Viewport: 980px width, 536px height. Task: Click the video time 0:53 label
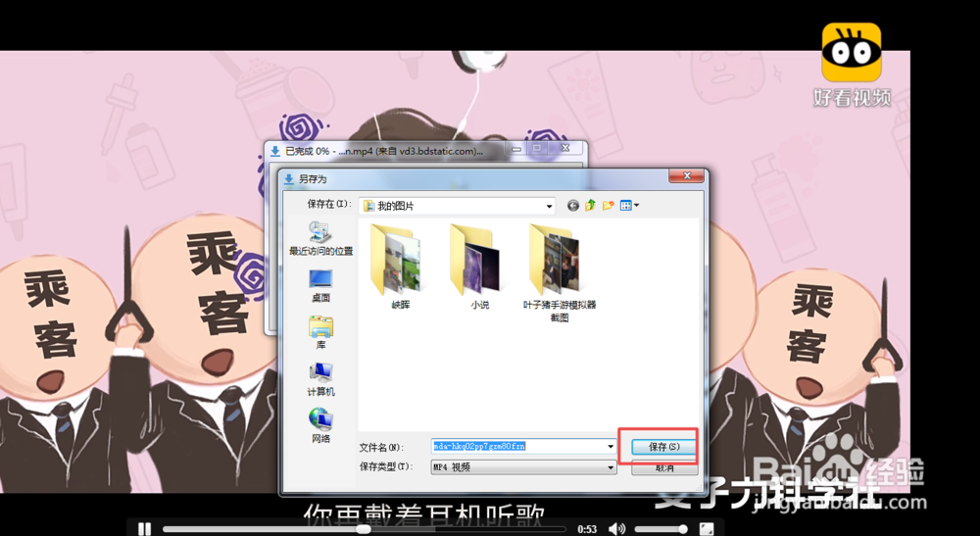point(587,529)
